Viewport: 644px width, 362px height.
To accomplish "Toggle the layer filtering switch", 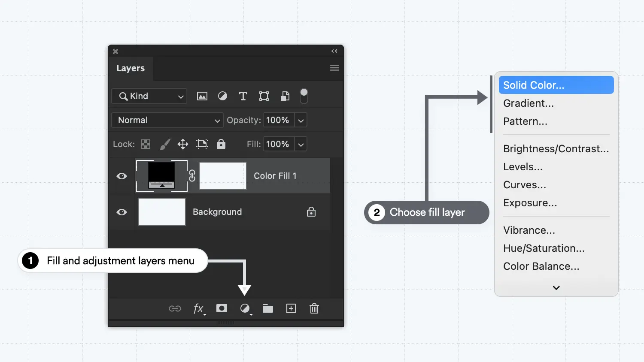I will pos(304,96).
